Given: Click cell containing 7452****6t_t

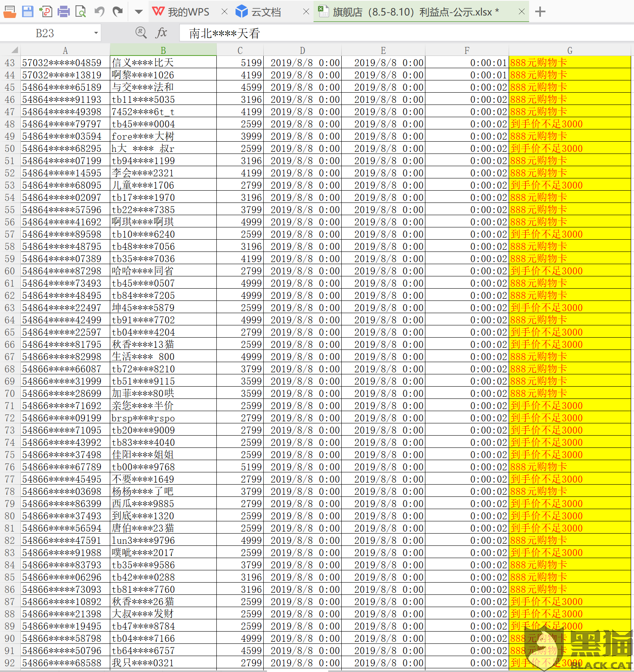Looking at the screenshot, I should point(163,111).
